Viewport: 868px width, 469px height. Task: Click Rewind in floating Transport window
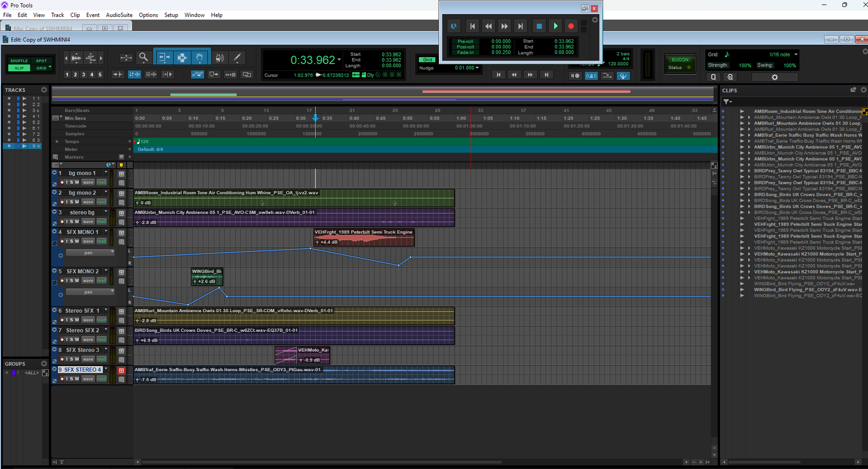[x=488, y=26]
